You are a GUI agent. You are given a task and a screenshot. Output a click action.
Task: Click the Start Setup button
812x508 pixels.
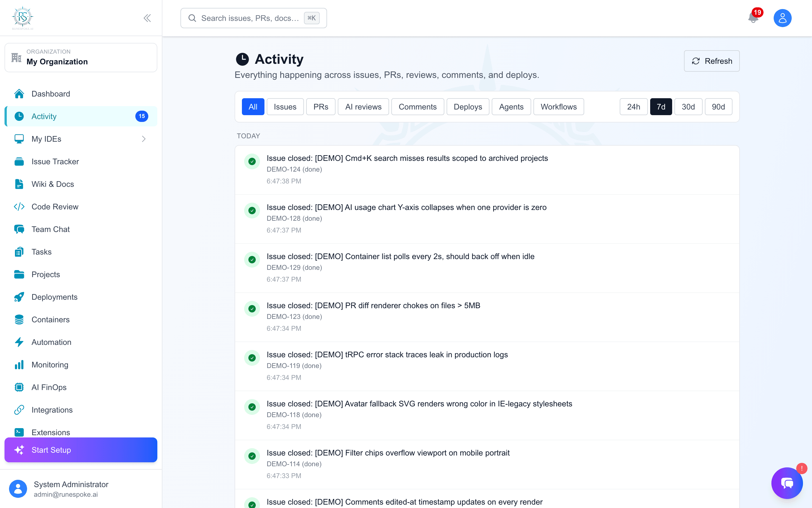click(81, 450)
